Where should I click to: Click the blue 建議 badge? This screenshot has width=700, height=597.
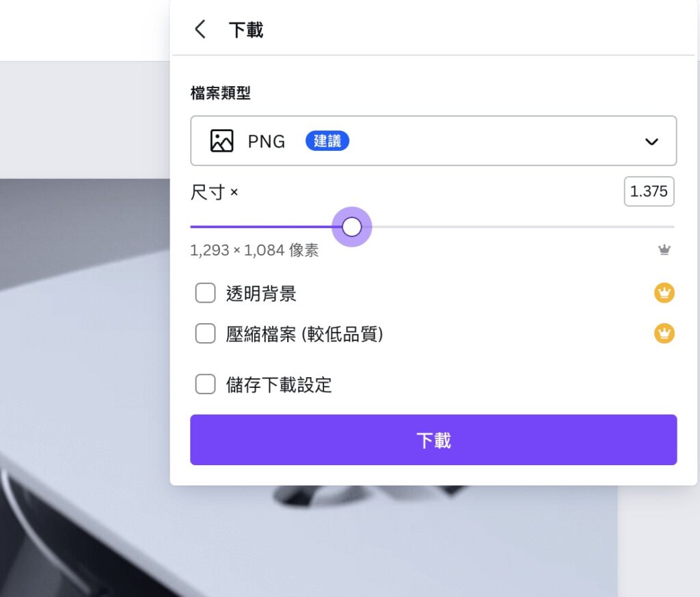(x=327, y=141)
